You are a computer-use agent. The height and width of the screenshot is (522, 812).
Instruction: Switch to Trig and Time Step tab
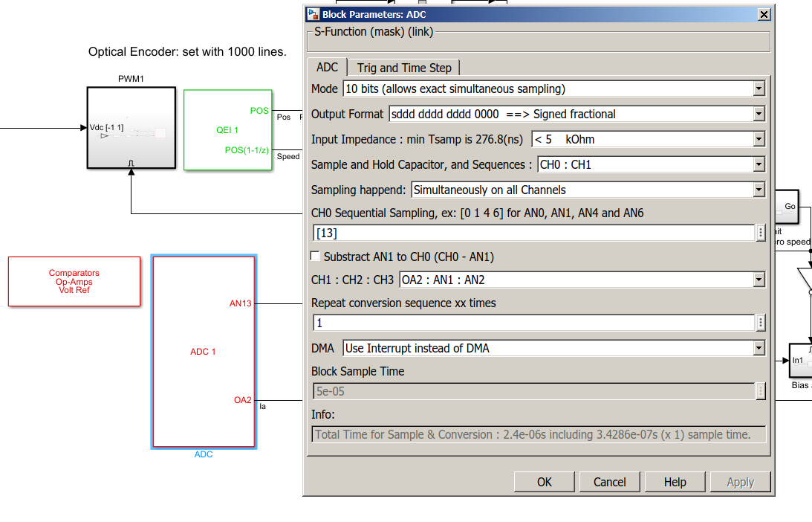click(x=404, y=68)
